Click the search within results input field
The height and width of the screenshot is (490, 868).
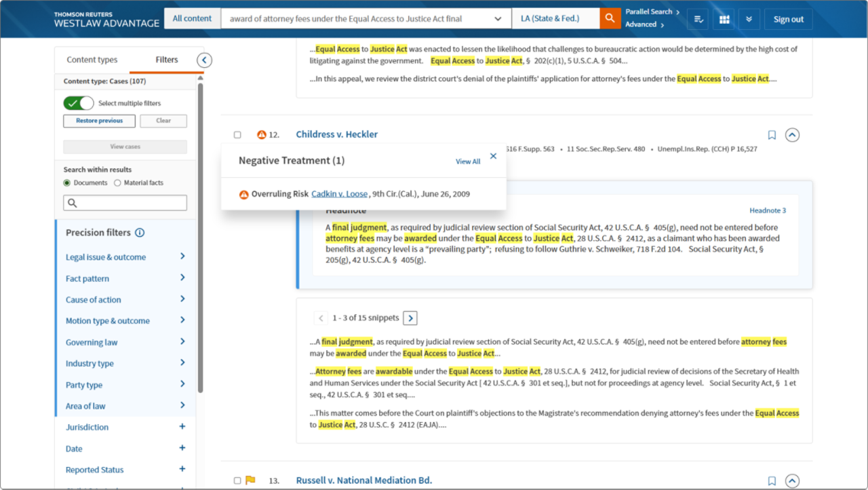tap(125, 203)
